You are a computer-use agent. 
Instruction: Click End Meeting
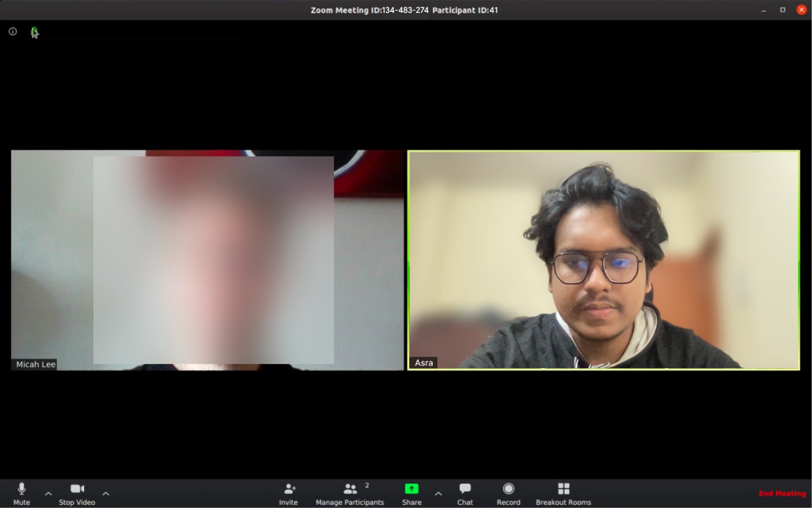(782, 493)
